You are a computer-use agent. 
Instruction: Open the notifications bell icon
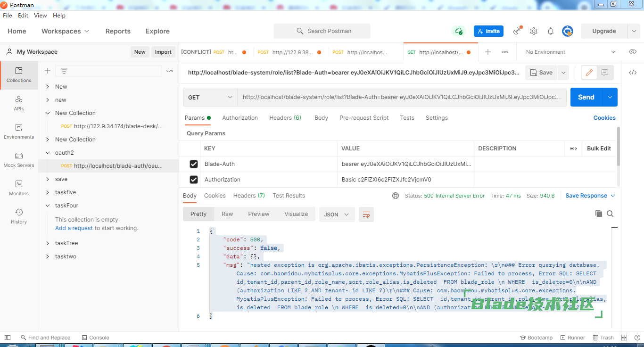pos(551,31)
